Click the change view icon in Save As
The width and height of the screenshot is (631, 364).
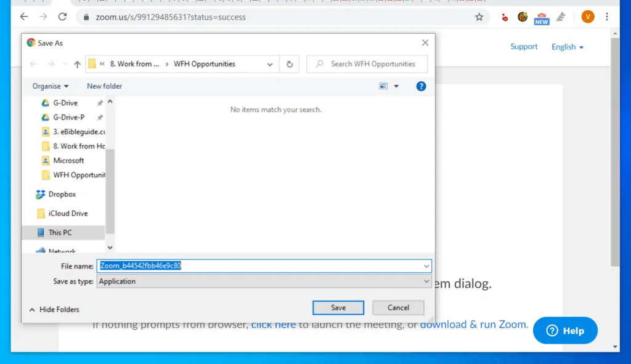pos(383,86)
